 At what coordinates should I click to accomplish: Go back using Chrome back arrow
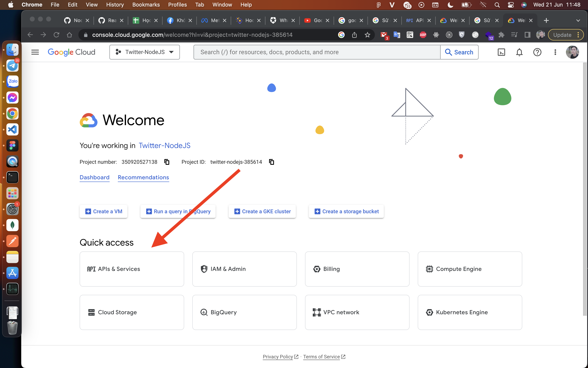point(30,35)
